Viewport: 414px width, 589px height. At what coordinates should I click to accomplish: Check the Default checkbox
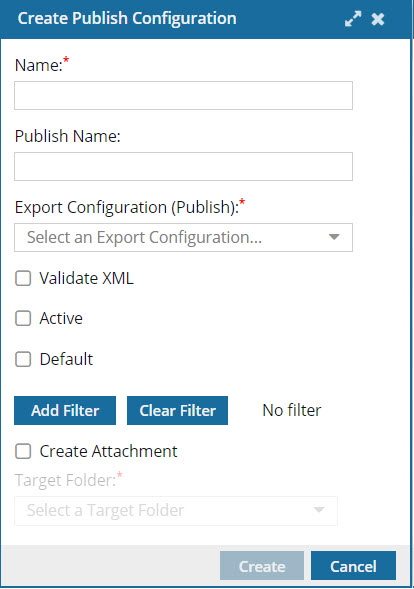(x=23, y=359)
